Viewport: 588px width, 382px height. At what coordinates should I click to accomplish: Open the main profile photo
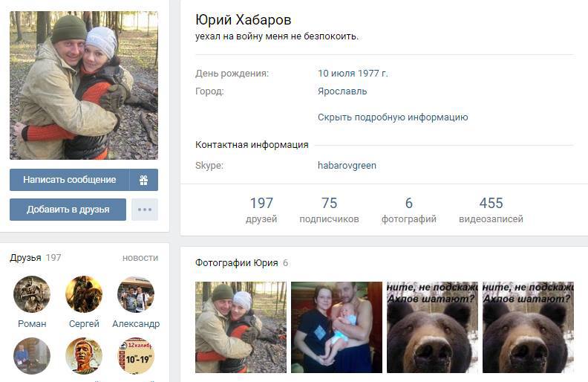click(84, 85)
